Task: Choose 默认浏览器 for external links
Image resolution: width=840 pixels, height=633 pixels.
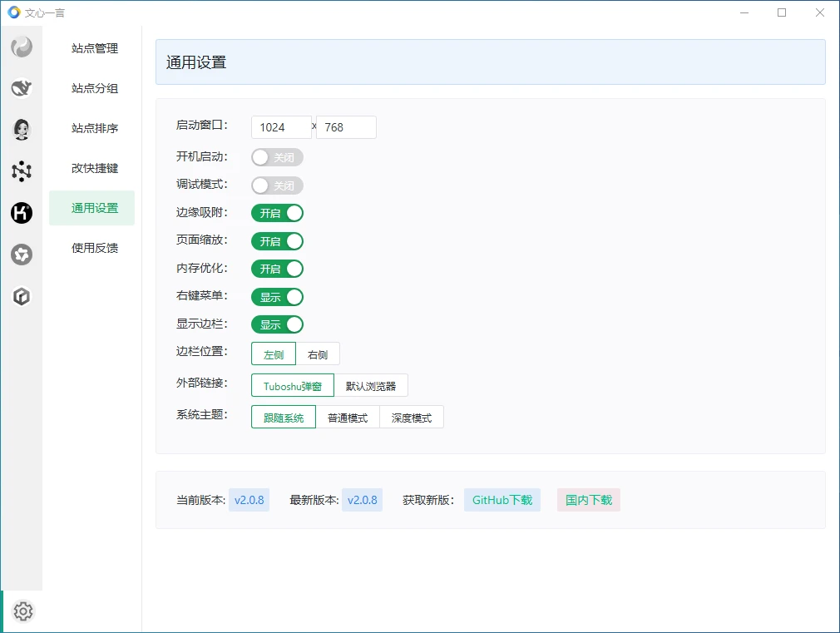Action: point(371,386)
